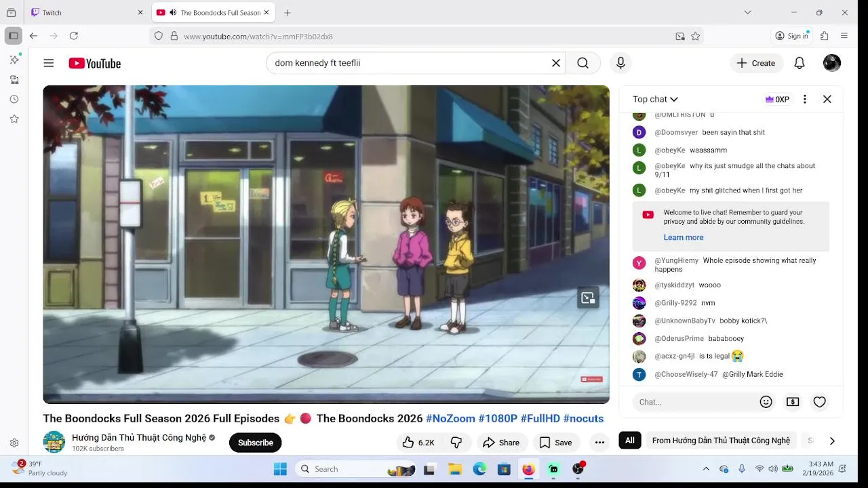Screen dimensions: 868x488
Task: Click the video player frame
Action: pyautogui.click(x=326, y=244)
